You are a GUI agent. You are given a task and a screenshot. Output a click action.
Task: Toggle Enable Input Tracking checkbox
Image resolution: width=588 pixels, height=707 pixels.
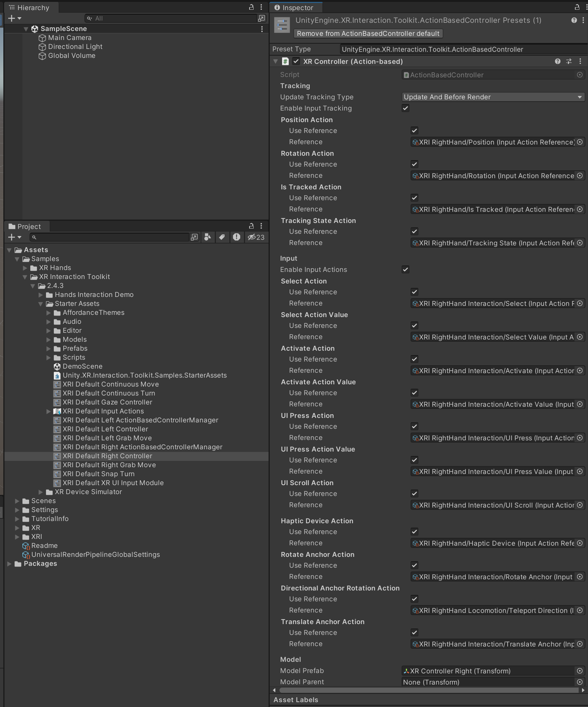click(x=406, y=108)
